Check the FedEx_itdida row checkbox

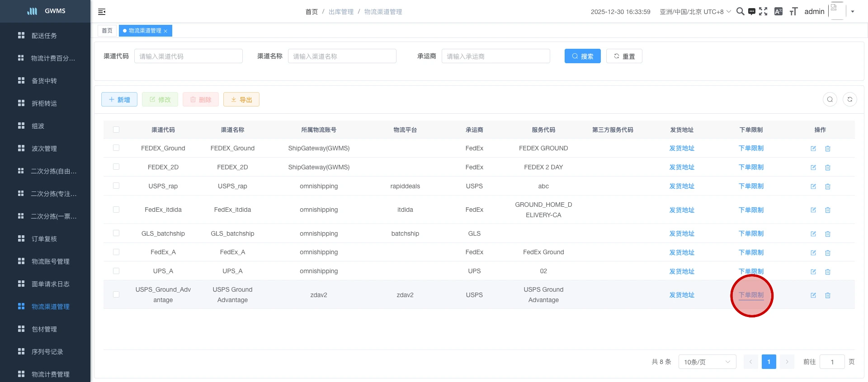(116, 210)
